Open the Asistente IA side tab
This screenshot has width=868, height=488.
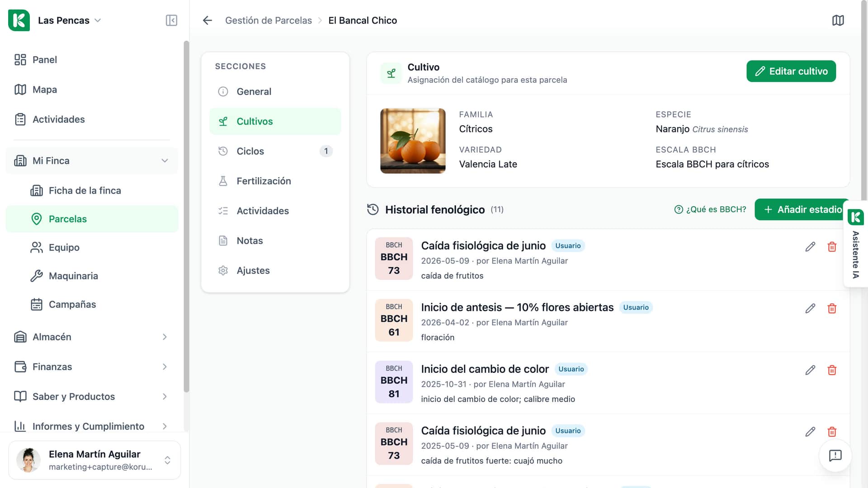[x=855, y=244]
